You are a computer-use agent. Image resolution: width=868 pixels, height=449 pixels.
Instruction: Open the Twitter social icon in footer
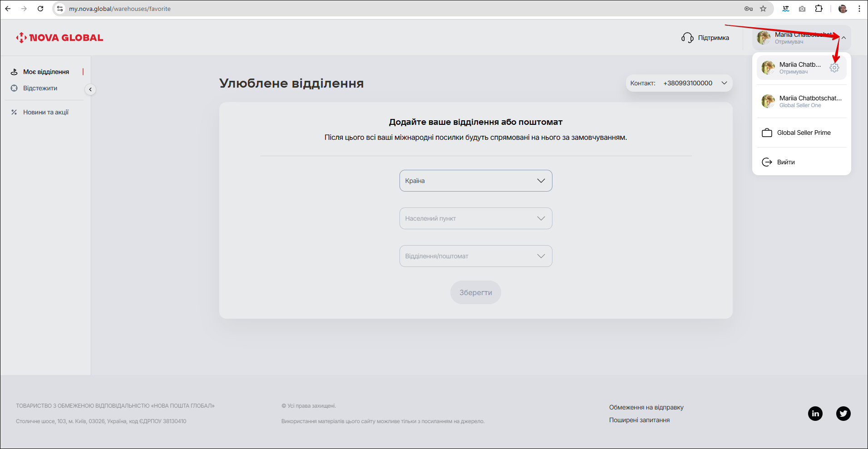(x=843, y=414)
